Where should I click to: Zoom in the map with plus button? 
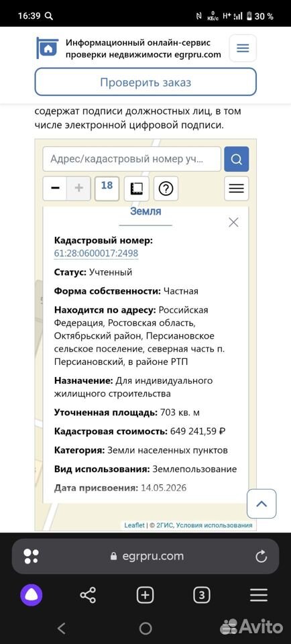79,188
